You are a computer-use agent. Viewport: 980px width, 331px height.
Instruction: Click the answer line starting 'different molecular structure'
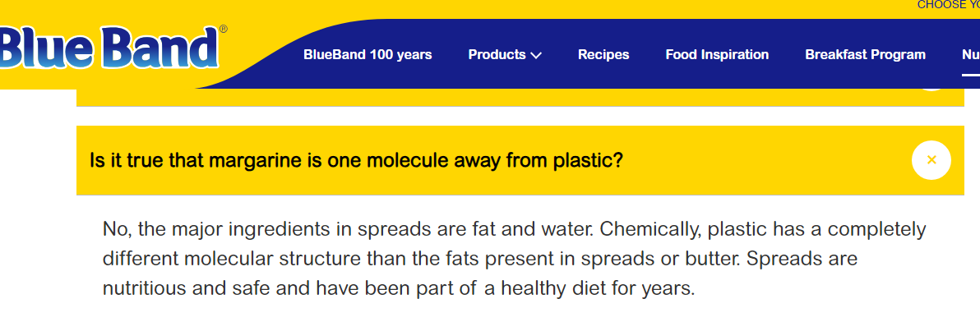[x=479, y=259]
